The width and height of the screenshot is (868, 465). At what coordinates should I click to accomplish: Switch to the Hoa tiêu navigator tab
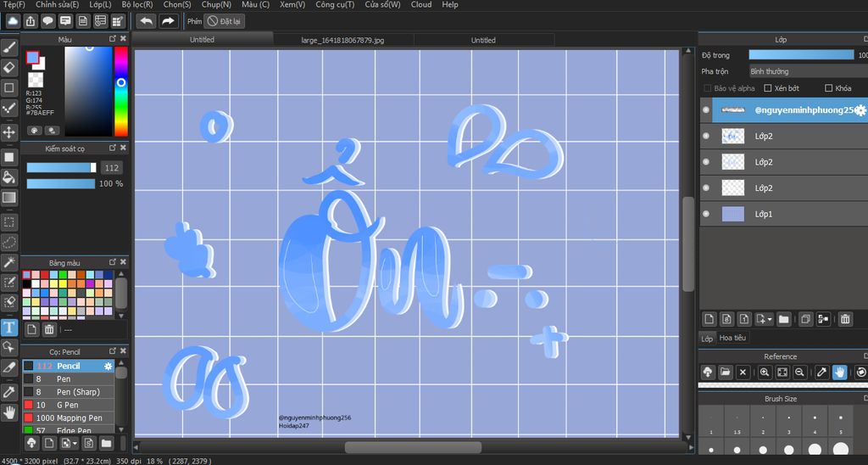coord(732,338)
